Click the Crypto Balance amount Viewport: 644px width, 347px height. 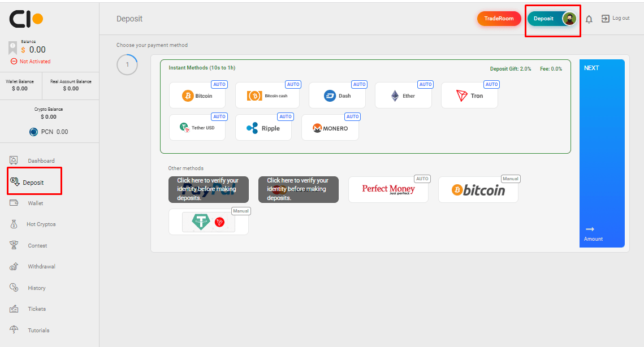[x=49, y=116]
